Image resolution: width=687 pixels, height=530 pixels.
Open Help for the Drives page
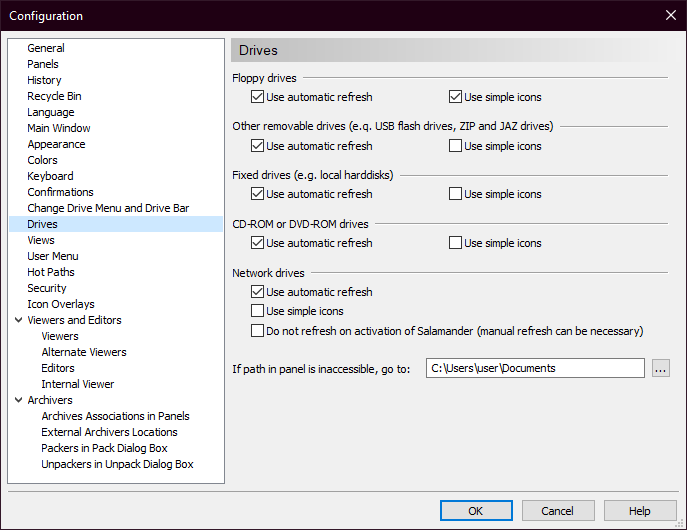coord(640,511)
